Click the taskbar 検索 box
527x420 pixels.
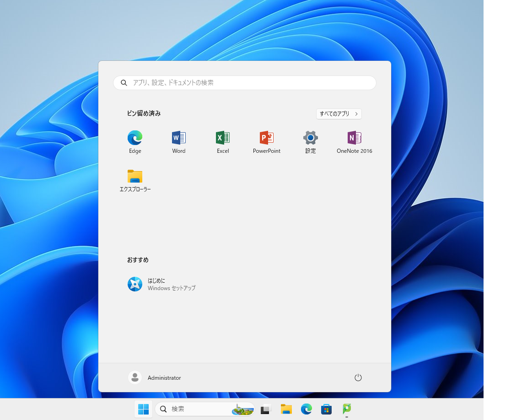204,409
